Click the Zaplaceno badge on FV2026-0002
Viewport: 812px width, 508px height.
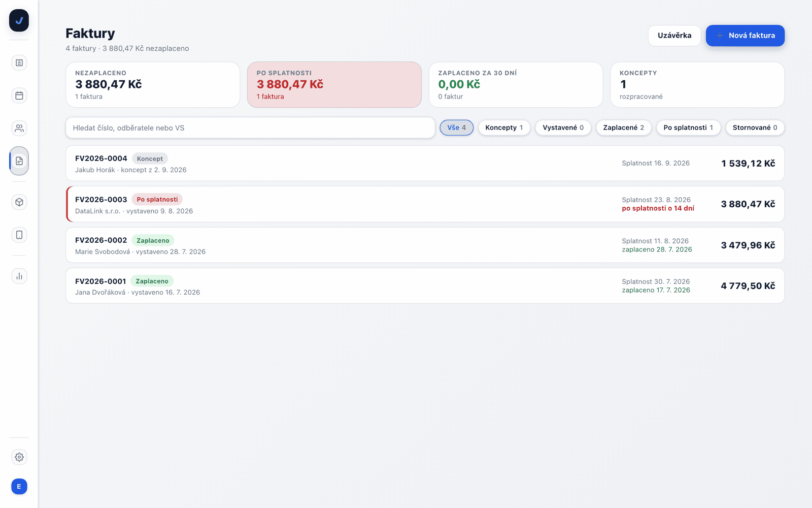pos(153,240)
